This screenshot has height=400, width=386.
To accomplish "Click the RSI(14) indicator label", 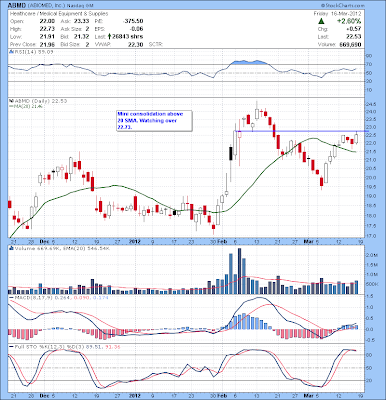I will point(34,52).
